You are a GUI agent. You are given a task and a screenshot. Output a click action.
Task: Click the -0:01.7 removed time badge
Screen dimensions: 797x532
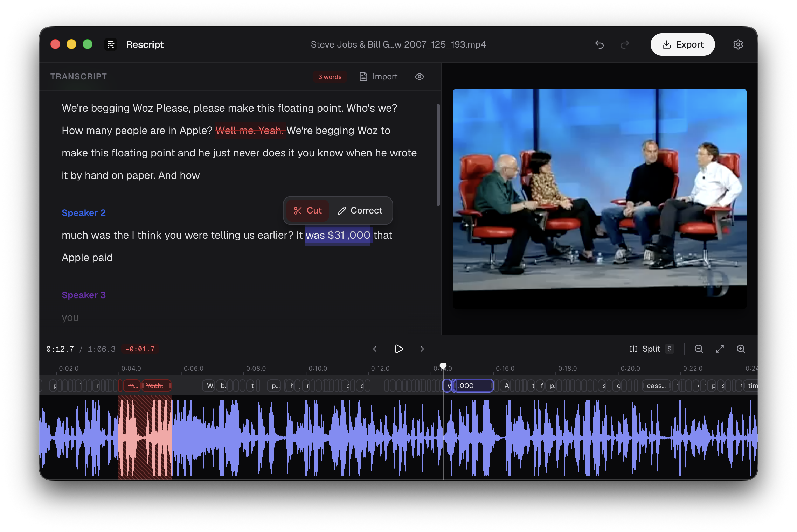pyautogui.click(x=140, y=349)
